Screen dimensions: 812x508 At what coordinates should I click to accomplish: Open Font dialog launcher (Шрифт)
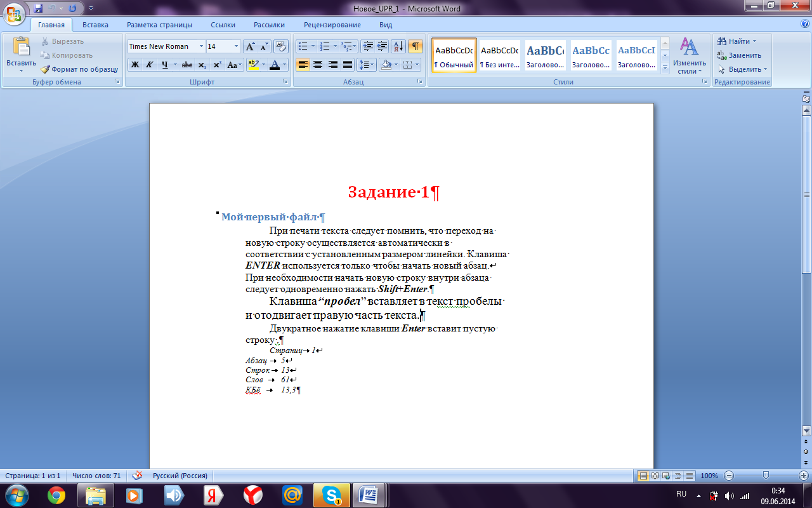point(285,82)
